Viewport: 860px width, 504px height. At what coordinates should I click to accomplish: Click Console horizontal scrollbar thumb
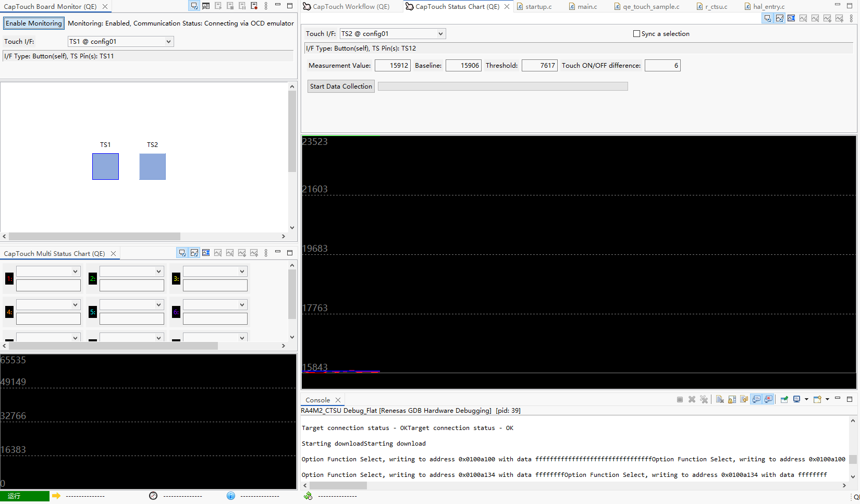point(338,485)
